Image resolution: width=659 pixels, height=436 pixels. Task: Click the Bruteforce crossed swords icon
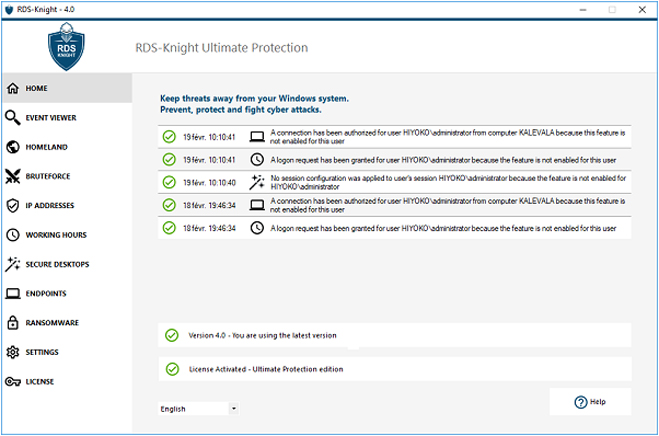[13, 176]
